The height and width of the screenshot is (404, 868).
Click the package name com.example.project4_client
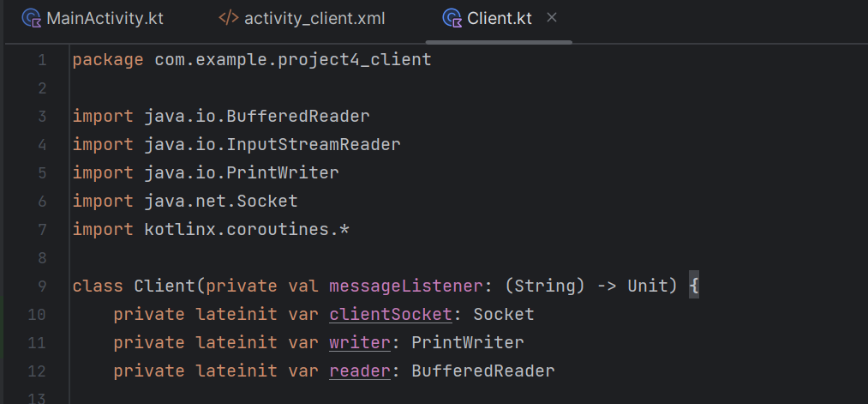[292, 60]
